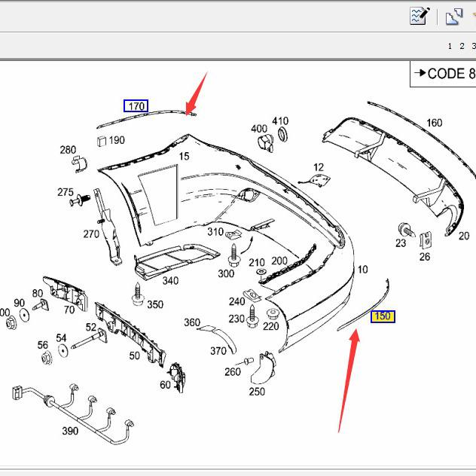Select the blue-boxed part number 170
The width and height of the screenshot is (476, 476).
(x=136, y=106)
